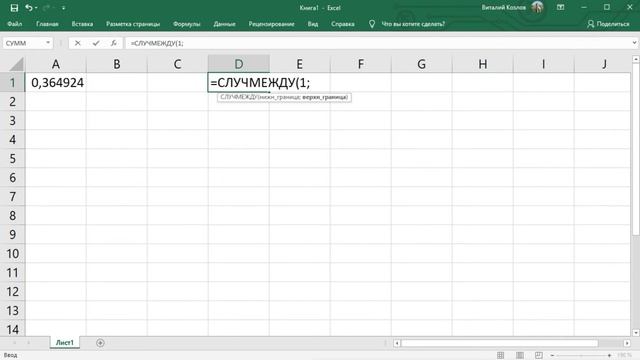
Task: Click the vertical scrollbar thumb
Action: [636, 149]
